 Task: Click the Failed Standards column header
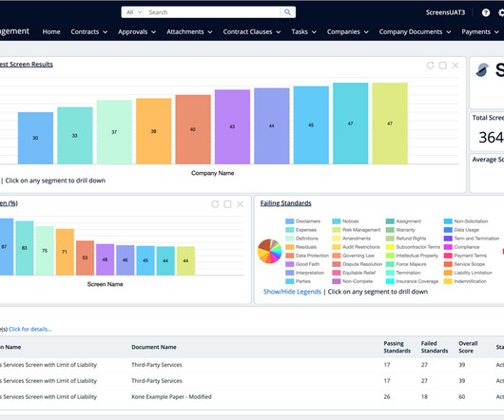[x=435, y=347]
